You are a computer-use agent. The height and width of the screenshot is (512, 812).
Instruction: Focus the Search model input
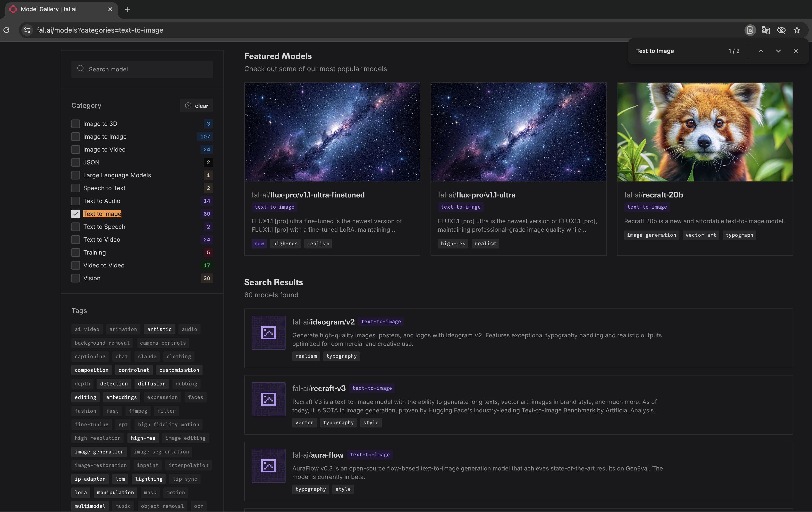pyautogui.click(x=142, y=69)
